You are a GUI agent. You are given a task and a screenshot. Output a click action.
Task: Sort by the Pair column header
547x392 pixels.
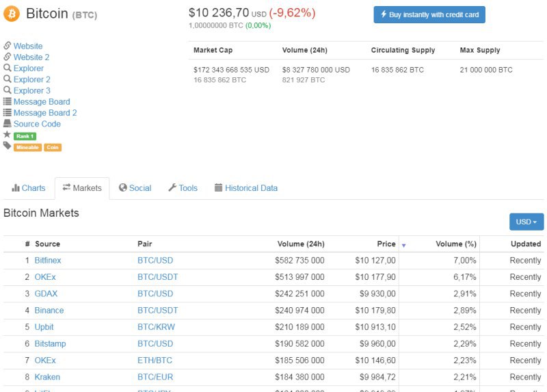(x=145, y=244)
